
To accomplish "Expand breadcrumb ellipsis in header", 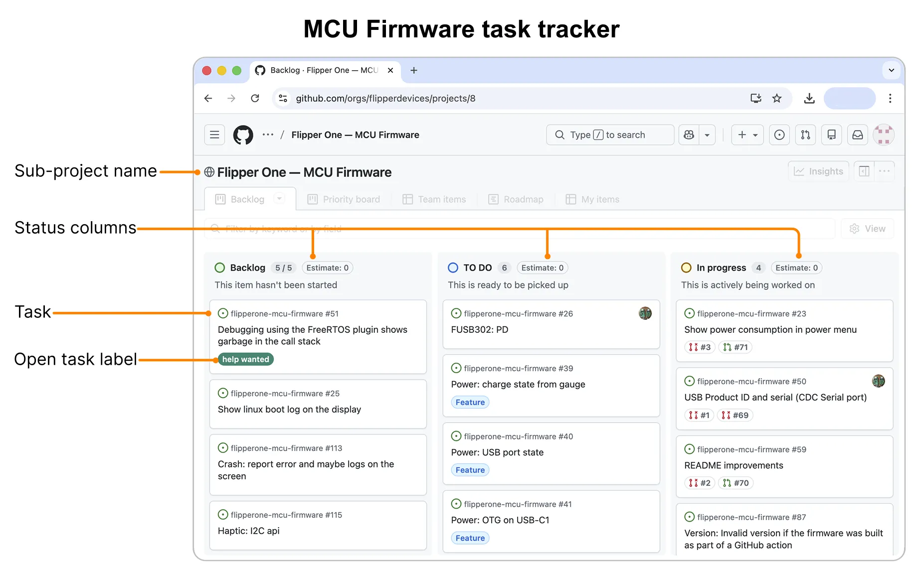I will (268, 135).
